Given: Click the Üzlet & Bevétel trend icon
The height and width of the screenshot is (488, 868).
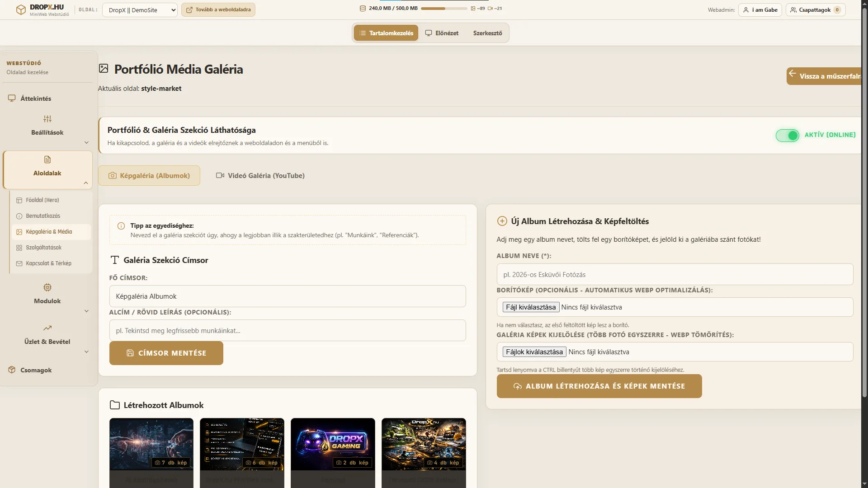Looking at the screenshot, I should (x=47, y=328).
